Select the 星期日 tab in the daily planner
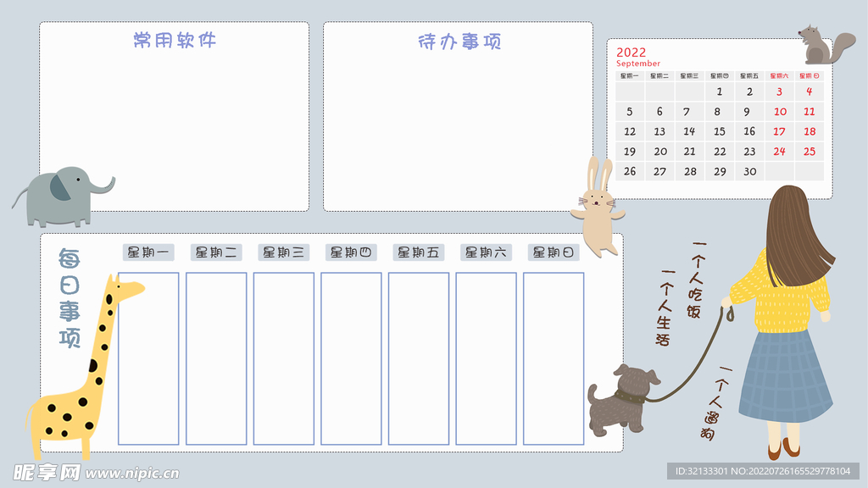The height and width of the screenshot is (488, 868). [552, 252]
